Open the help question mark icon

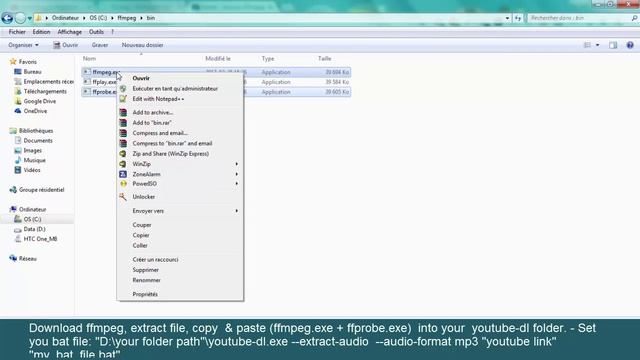pyautogui.click(x=630, y=45)
